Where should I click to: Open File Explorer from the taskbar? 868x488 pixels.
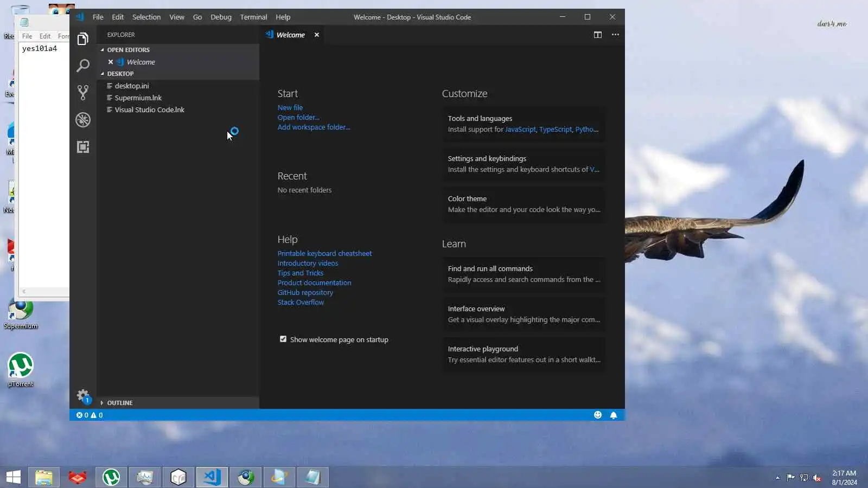pyautogui.click(x=43, y=477)
